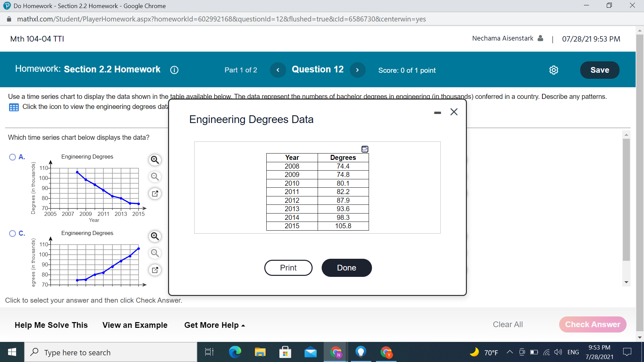644x362 pixels.
Task: Open the user profile icon beside Nechama Aisenstark
Action: 540,38
